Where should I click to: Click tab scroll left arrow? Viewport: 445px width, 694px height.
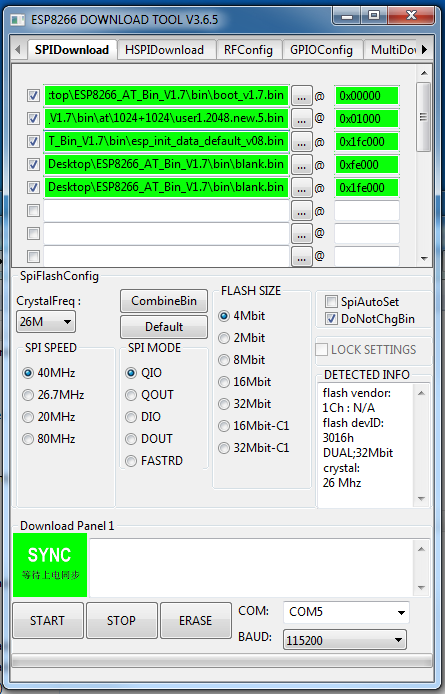(x=18, y=49)
